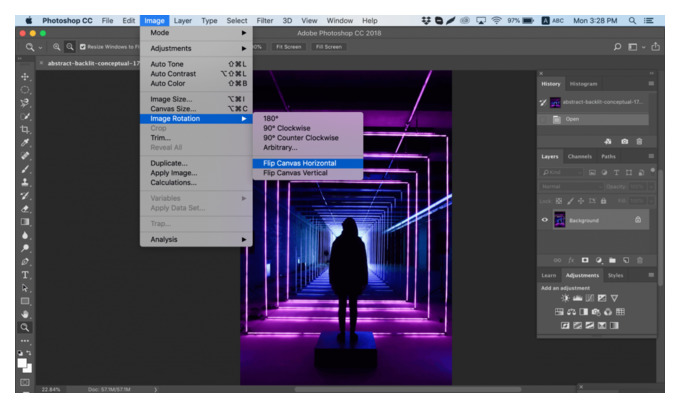680x408 pixels.
Task: Select the Type tool
Action: pyautogui.click(x=25, y=275)
